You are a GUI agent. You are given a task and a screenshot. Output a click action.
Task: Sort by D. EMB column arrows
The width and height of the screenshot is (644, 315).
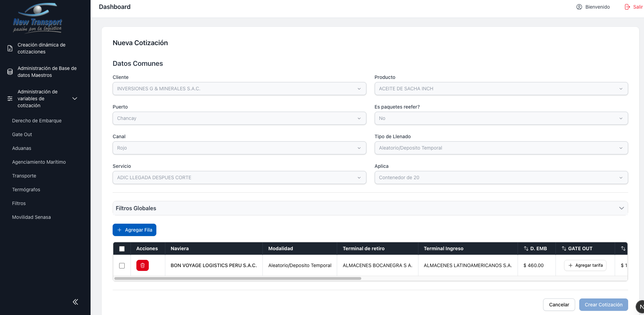[x=526, y=248]
